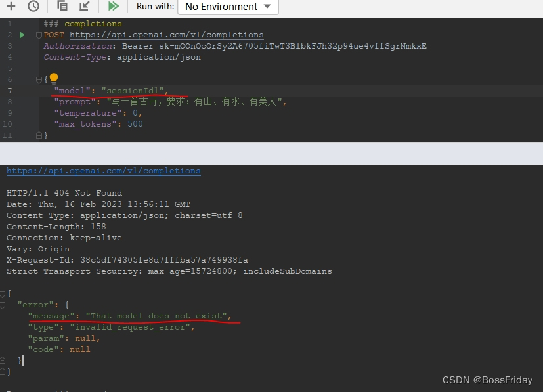The image size is (543, 392).
Task: Click on the max_tokens value 500
Action: (x=135, y=124)
